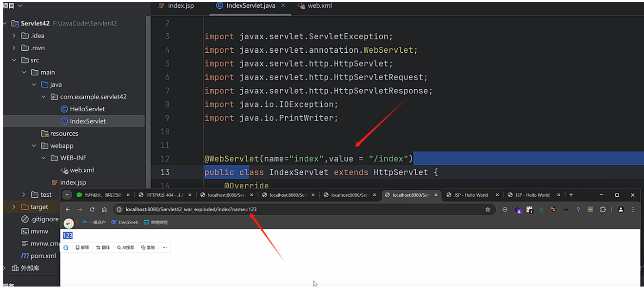Open the browser three-dot menu

(x=633, y=209)
